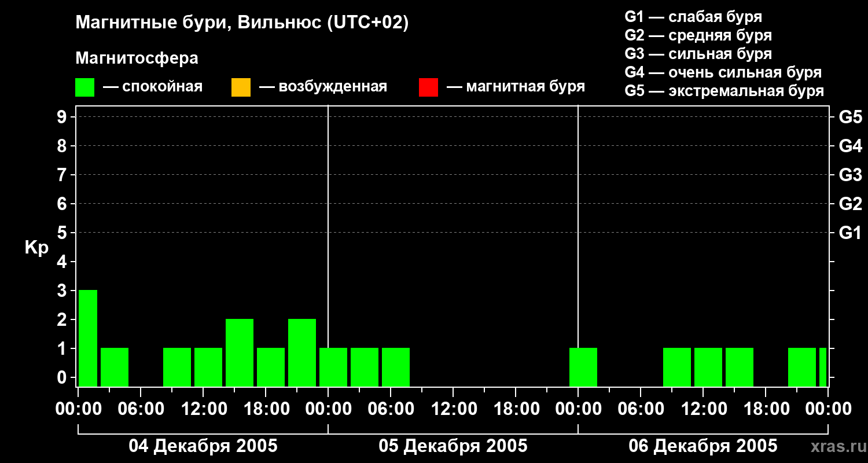Click the Kp 2 bar before midnight on 04 Декабря

pyautogui.click(x=302, y=352)
